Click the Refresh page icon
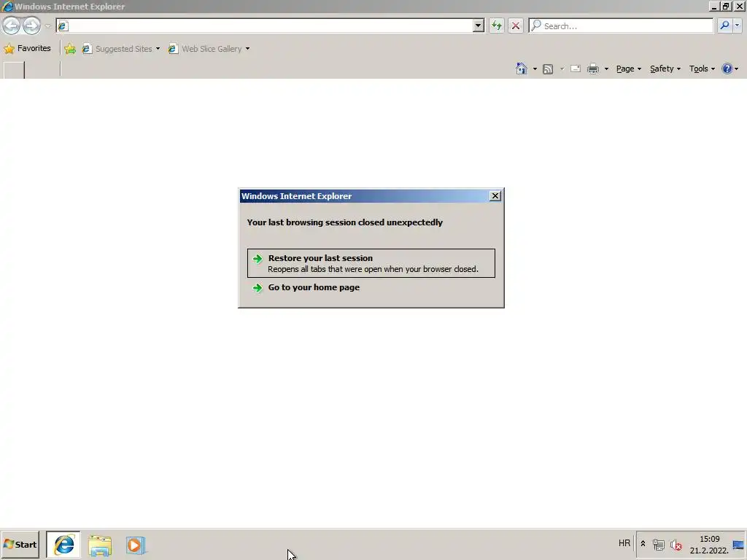747x560 pixels. tap(496, 26)
